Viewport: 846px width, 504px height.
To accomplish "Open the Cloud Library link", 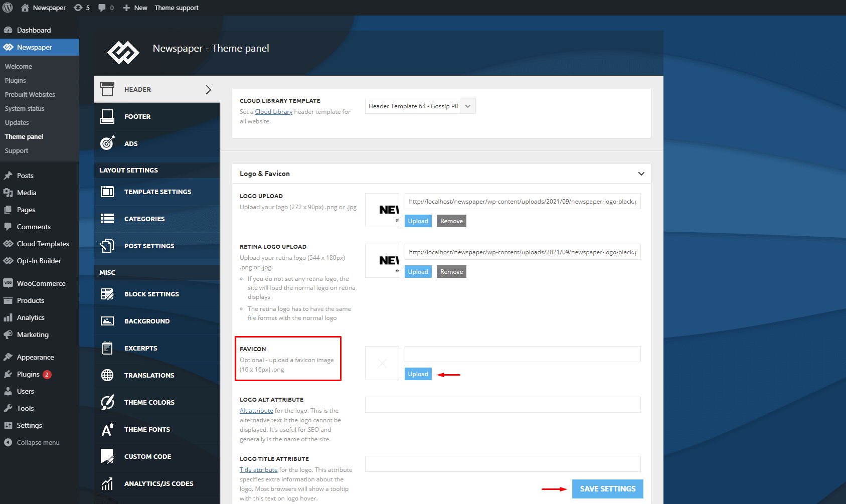I will pyautogui.click(x=274, y=112).
